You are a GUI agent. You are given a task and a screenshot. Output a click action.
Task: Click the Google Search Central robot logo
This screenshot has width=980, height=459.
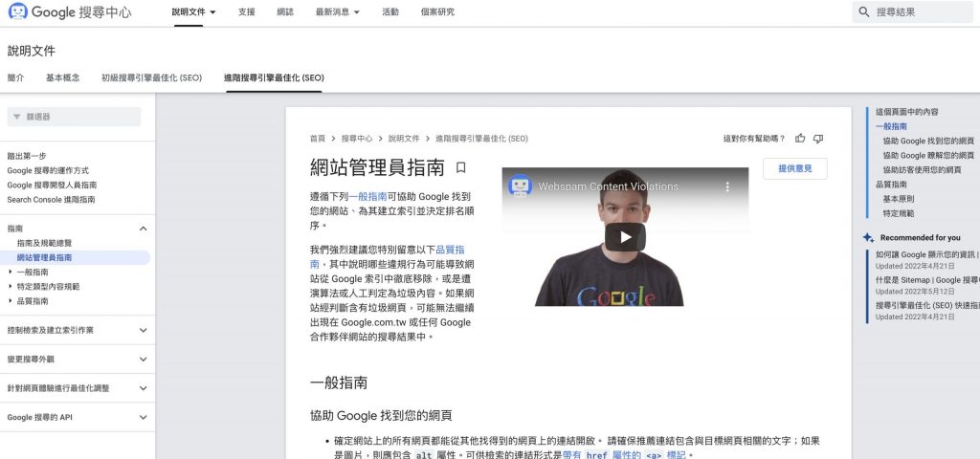tap(18, 11)
